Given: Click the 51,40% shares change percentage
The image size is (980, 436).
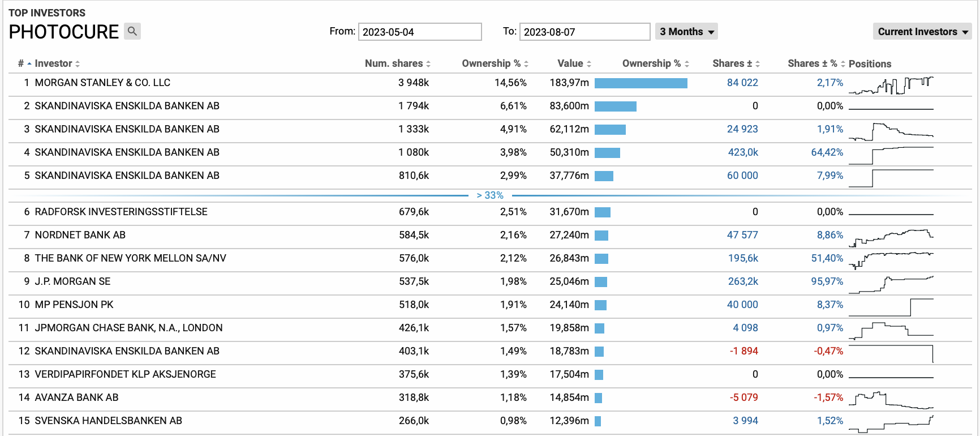Looking at the screenshot, I should [827, 258].
